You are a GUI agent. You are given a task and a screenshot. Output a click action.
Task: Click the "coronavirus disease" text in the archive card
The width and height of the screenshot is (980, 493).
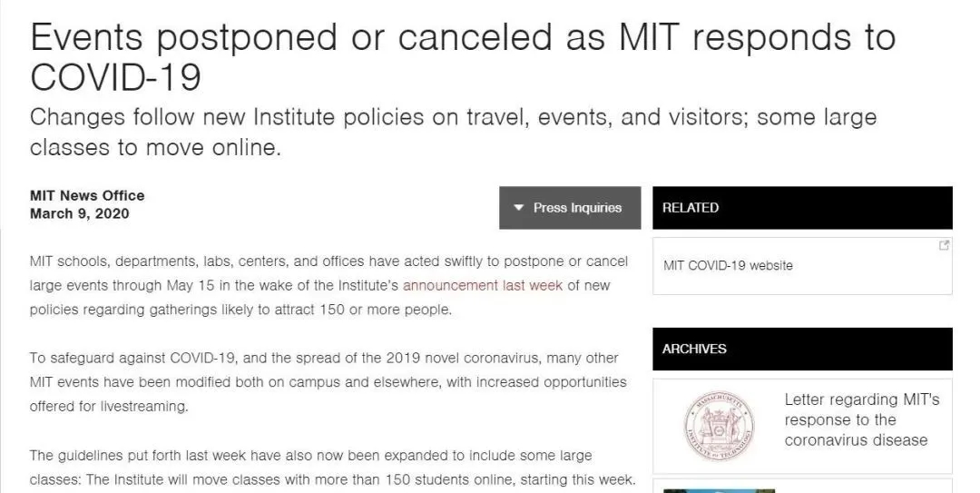[x=856, y=440]
